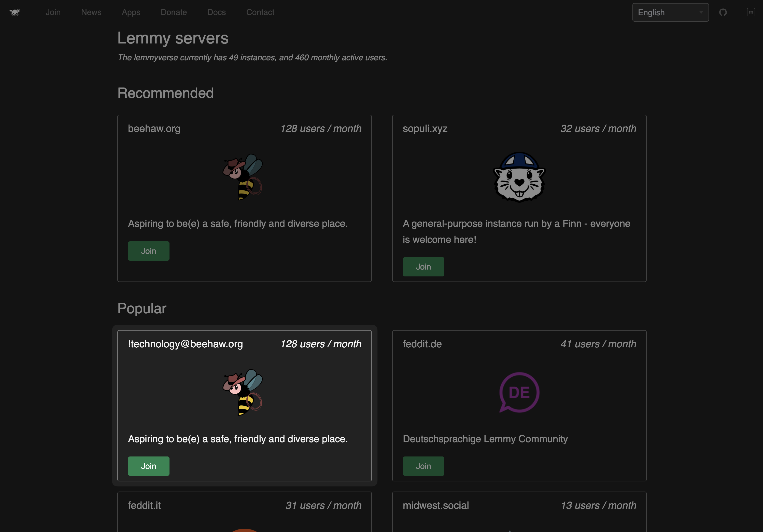Click the beehaw.org bee logo under Recommended
The height and width of the screenshot is (532, 763).
click(243, 177)
